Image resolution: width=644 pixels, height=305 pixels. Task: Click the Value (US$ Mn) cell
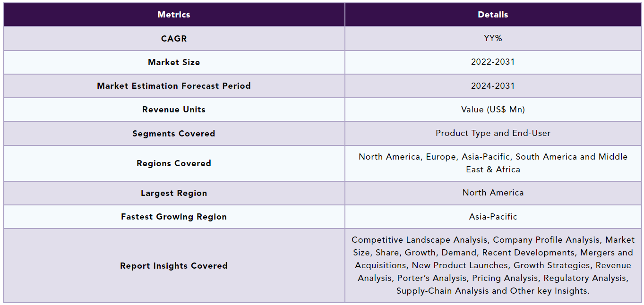(x=493, y=110)
